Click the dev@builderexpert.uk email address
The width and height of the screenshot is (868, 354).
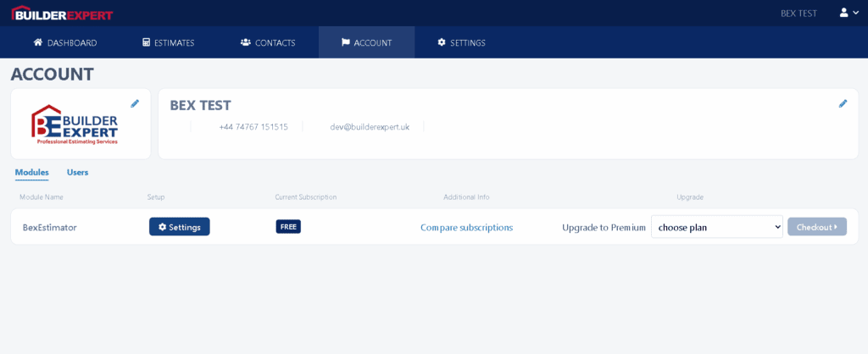(370, 127)
